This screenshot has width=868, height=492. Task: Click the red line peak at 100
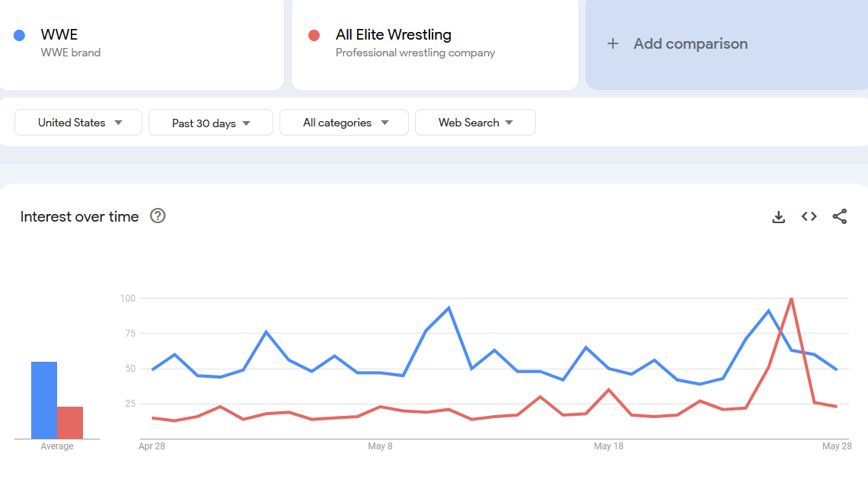click(x=792, y=299)
